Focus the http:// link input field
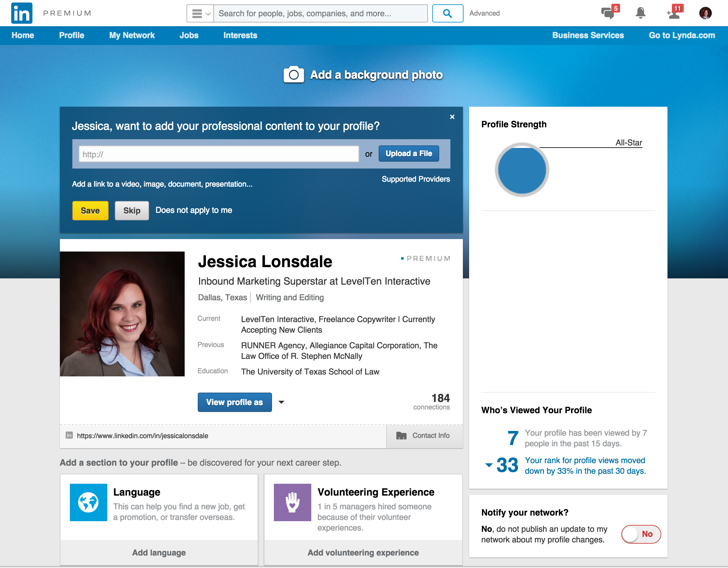Viewport: 728px width, 568px height. click(x=219, y=154)
